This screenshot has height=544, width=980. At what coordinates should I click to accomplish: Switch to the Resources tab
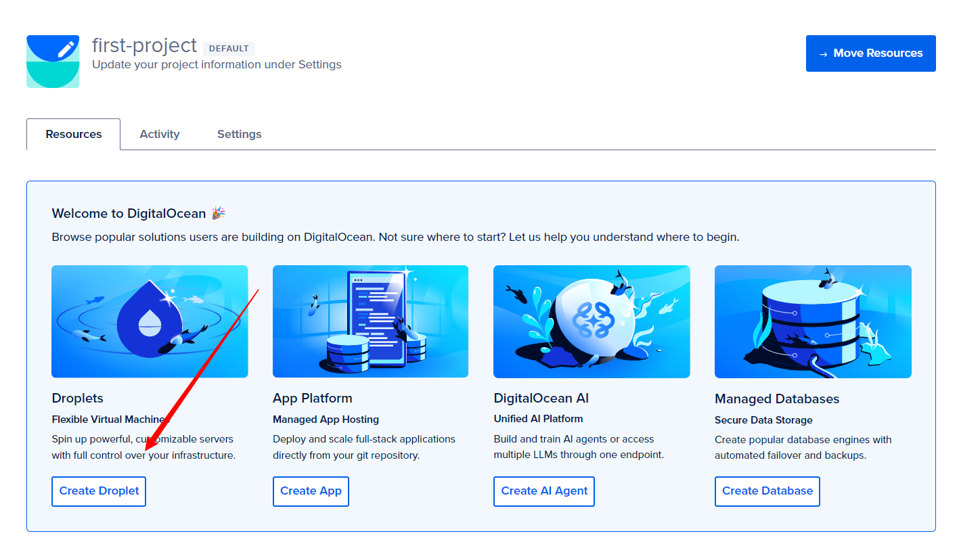click(74, 134)
